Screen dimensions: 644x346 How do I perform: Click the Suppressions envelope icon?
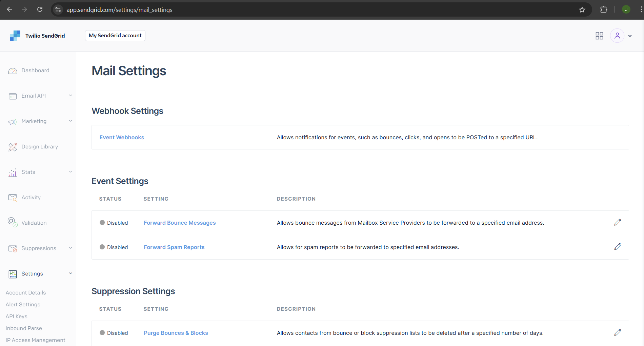click(13, 249)
